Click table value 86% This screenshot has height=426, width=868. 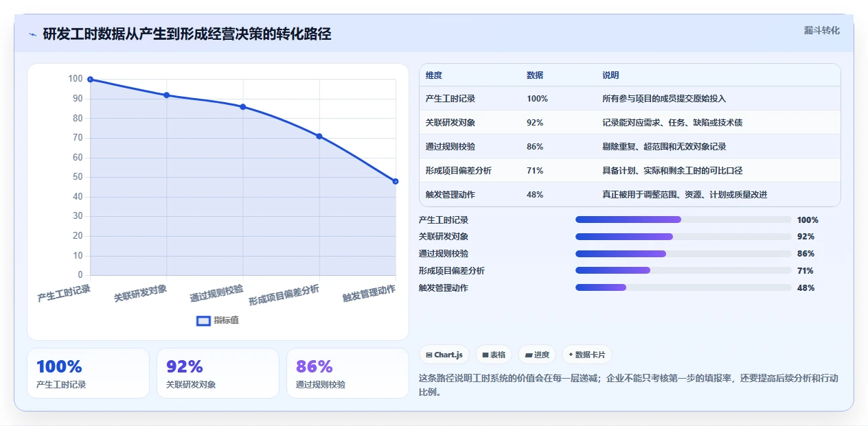point(535,147)
